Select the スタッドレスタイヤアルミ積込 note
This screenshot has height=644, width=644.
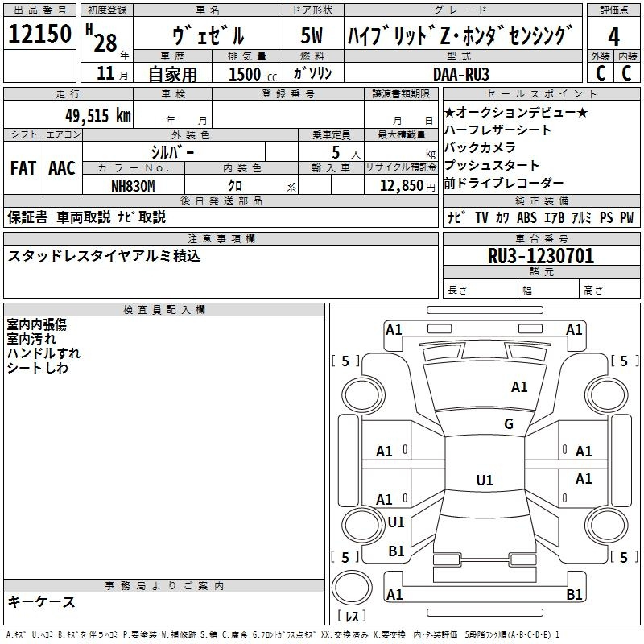pyautogui.click(x=104, y=256)
